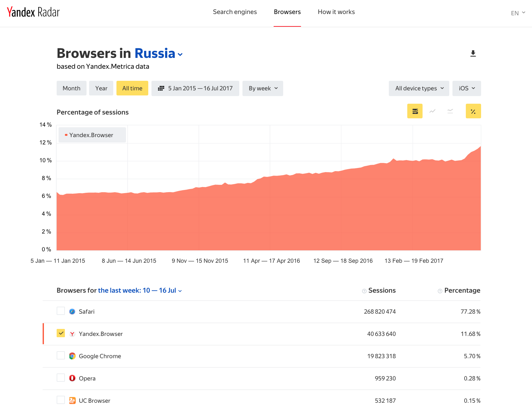
Task: Select the ranking chart view icon
Action: tap(450, 111)
